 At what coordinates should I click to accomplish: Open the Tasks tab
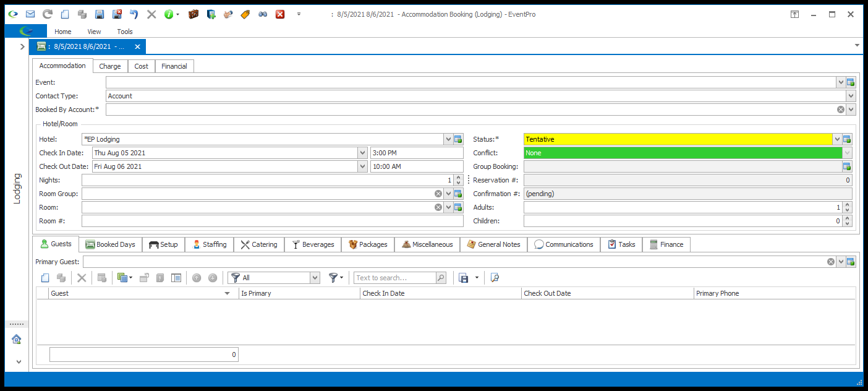(622, 244)
